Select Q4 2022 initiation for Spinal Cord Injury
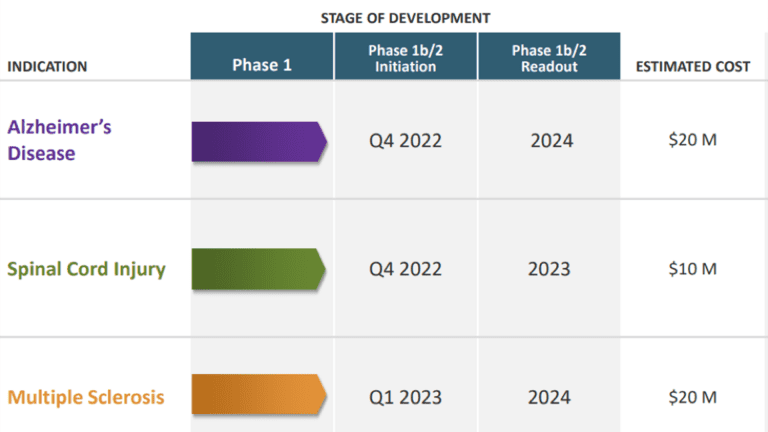The image size is (768, 432). 405,269
